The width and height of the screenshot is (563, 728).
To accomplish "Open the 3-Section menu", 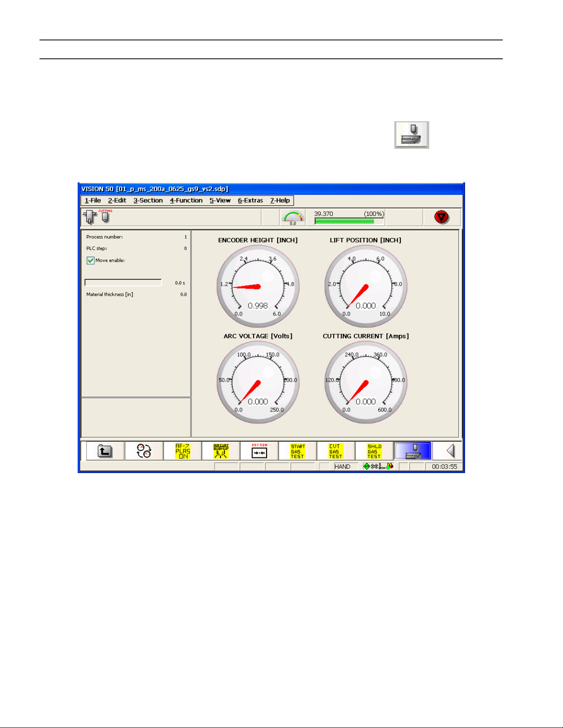I will (148, 201).
